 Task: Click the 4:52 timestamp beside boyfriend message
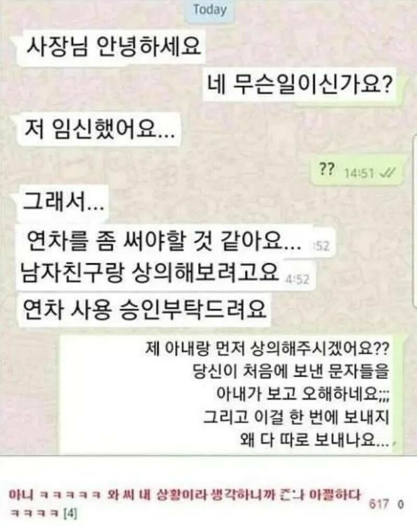pyautogui.click(x=297, y=279)
